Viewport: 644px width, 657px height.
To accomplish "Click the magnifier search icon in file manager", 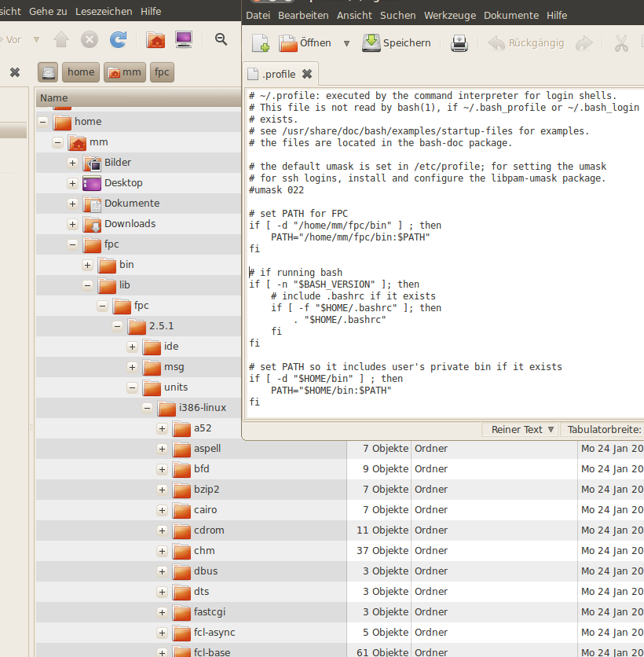I will pos(221,40).
